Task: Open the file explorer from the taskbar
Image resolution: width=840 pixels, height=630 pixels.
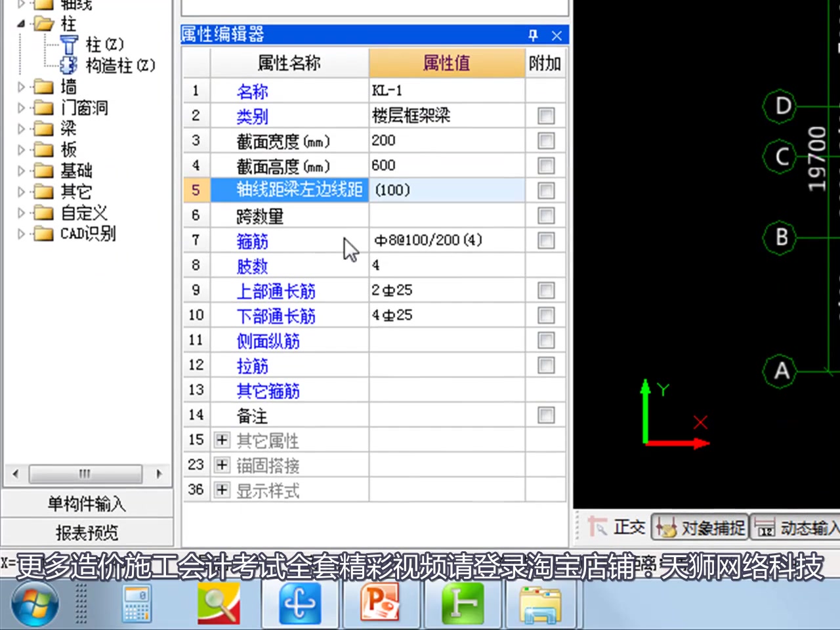Action: (540, 602)
